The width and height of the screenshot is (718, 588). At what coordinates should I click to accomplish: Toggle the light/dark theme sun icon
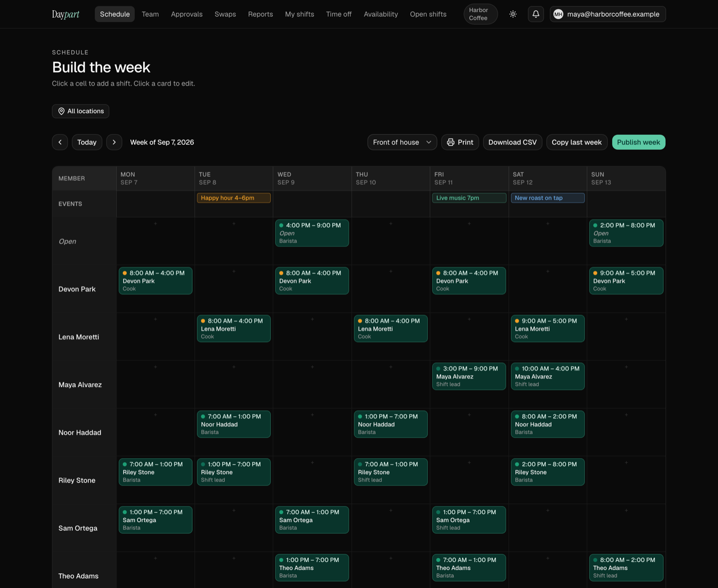(x=513, y=14)
